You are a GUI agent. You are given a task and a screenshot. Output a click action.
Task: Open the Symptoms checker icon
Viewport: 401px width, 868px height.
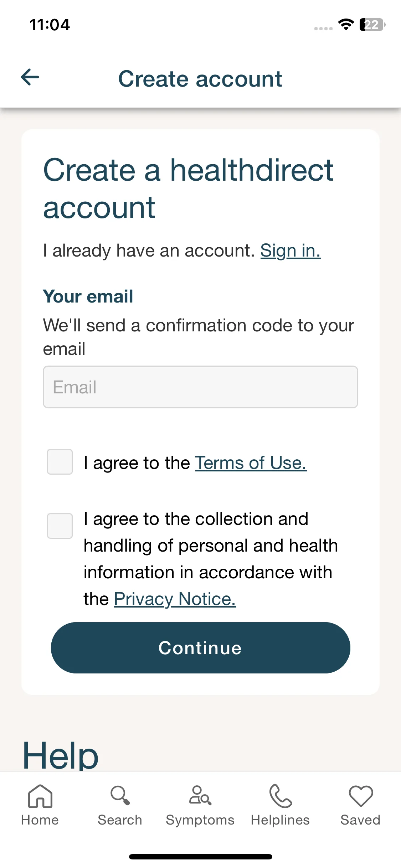point(200,795)
